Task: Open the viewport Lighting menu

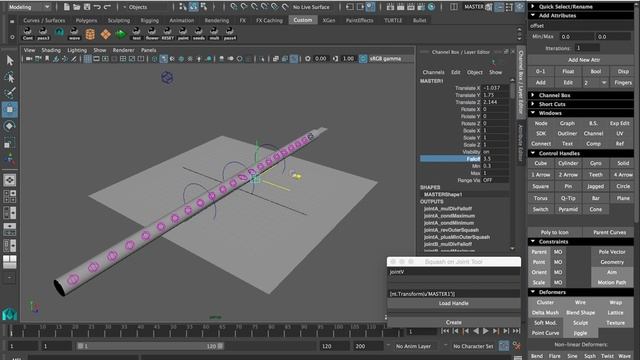Action: 77,50
